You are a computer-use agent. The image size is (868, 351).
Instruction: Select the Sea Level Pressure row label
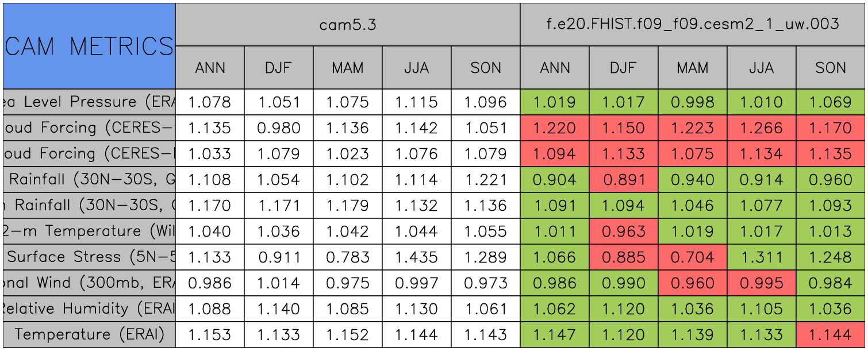pyautogui.click(x=89, y=102)
